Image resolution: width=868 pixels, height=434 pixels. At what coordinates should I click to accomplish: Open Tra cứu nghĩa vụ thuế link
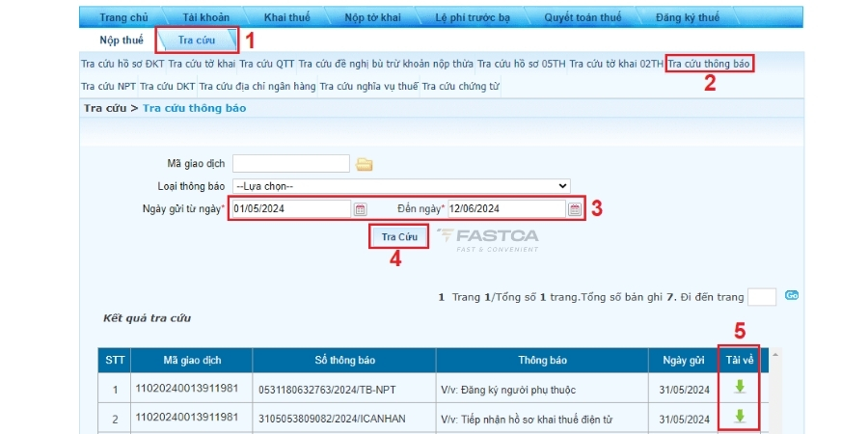click(369, 87)
